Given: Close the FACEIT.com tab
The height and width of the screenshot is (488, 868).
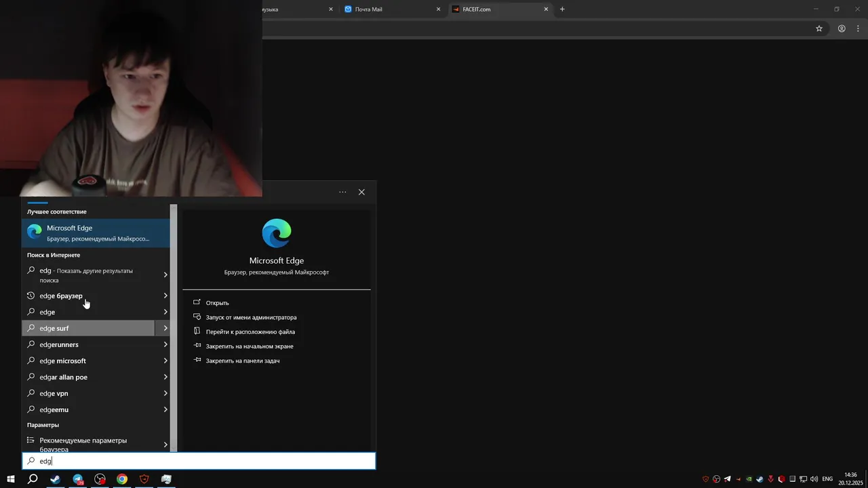Looking at the screenshot, I should coord(546,9).
